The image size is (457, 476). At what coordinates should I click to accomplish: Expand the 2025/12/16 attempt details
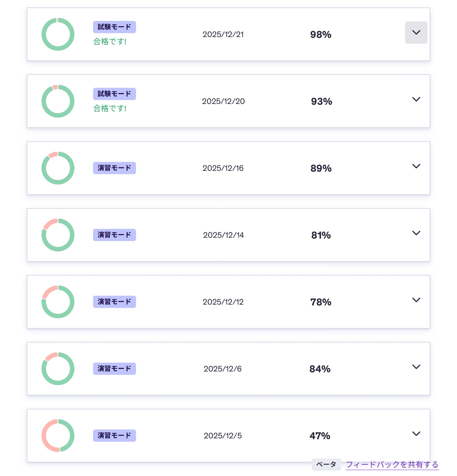tap(416, 166)
